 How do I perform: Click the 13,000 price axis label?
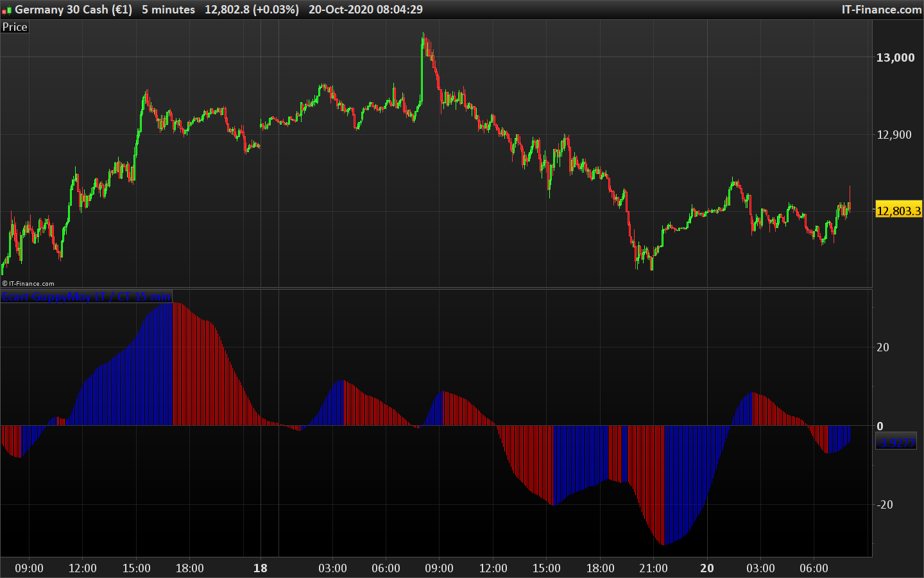coord(895,58)
